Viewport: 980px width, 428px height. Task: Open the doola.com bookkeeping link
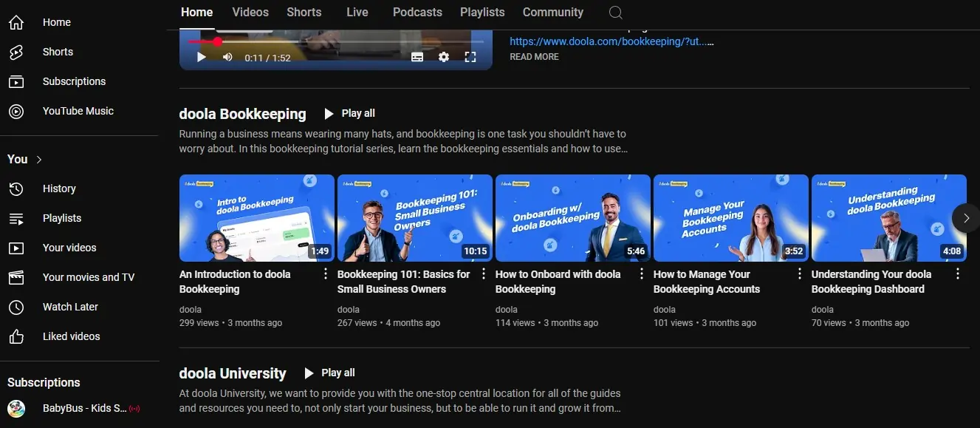click(x=611, y=42)
